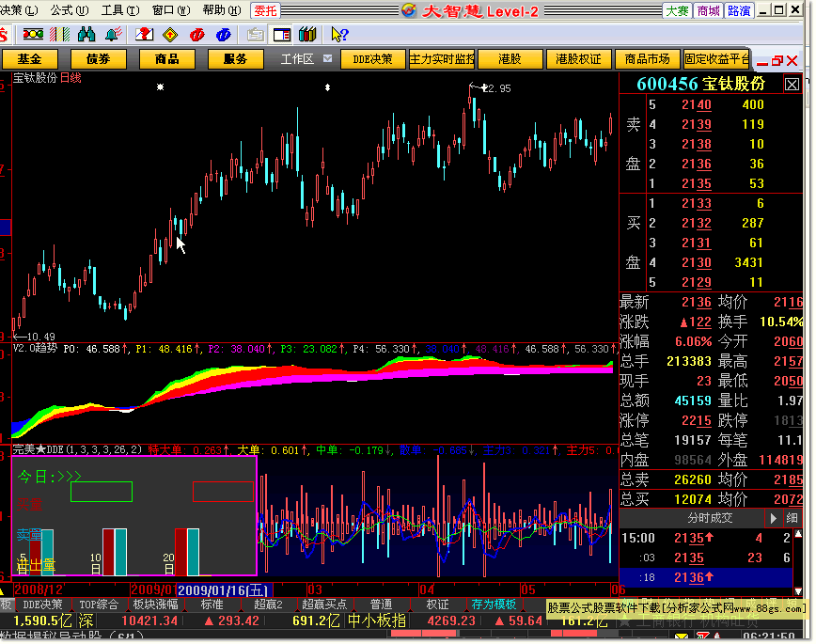Click the 2009/01/16 date marker
Image resolution: width=816 pixels, height=644 pixels.
[223, 590]
